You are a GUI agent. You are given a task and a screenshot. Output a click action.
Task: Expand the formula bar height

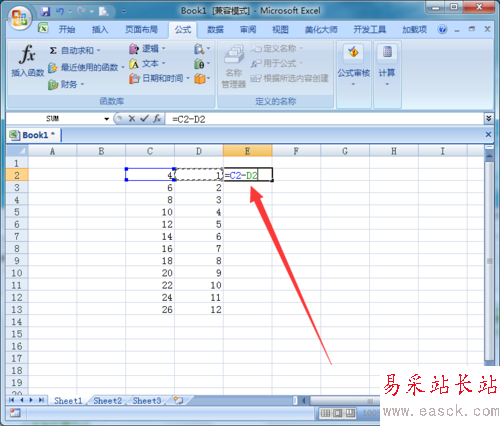(x=489, y=118)
